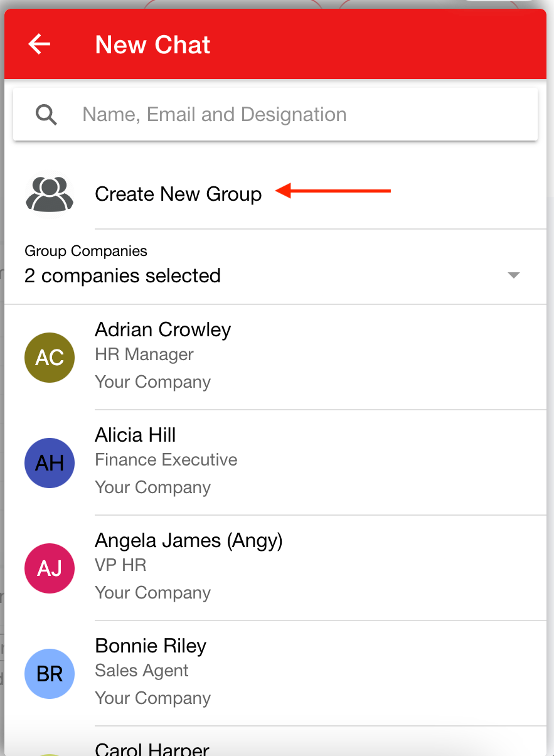Click the HR Manager designation text
Screen dimensions: 554x756
[x=144, y=354]
